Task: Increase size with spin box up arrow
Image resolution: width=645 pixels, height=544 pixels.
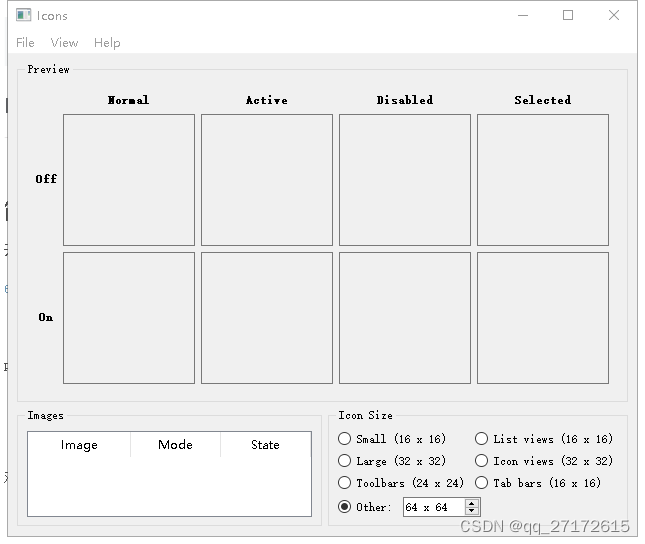Action: tap(472, 503)
